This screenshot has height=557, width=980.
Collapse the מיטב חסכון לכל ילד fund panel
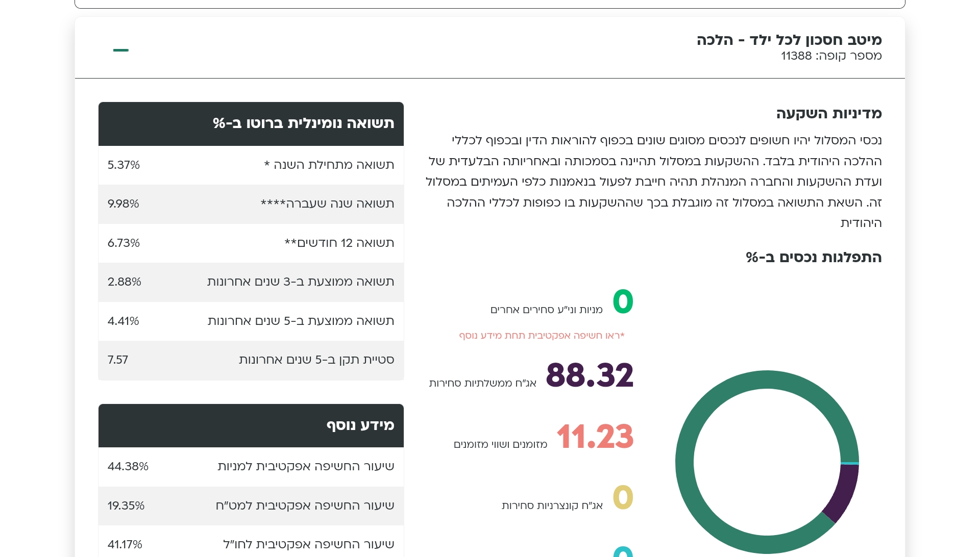point(121,50)
